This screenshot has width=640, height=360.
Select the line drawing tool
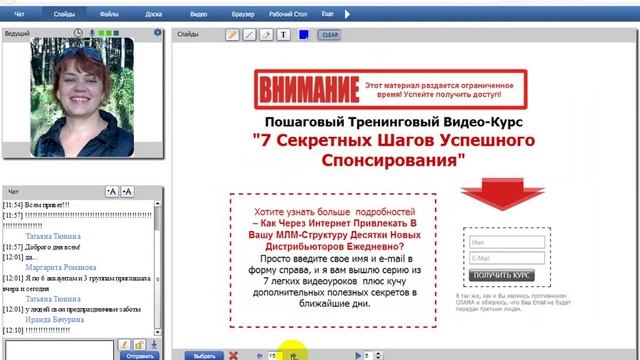[249, 35]
